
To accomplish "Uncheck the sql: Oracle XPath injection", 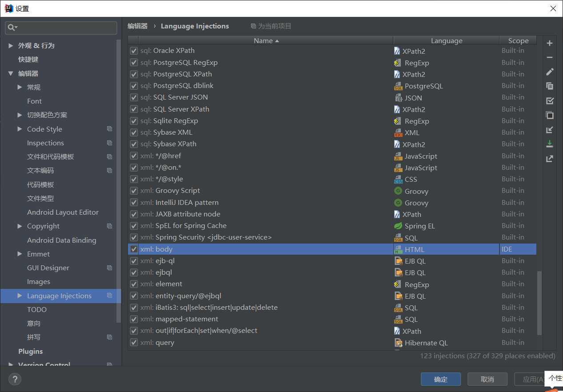I will (x=134, y=51).
